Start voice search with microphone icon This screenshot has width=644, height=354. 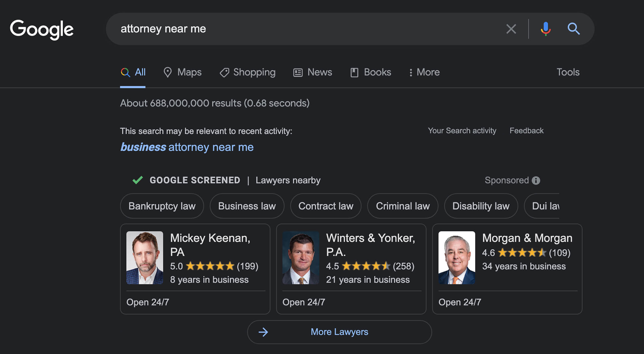546,29
